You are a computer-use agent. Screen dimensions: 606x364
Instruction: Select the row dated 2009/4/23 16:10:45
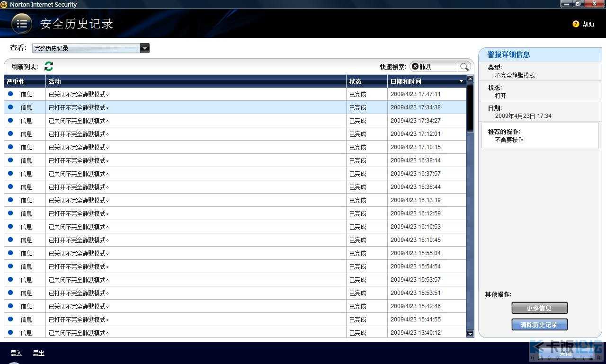click(x=235, y=240)
